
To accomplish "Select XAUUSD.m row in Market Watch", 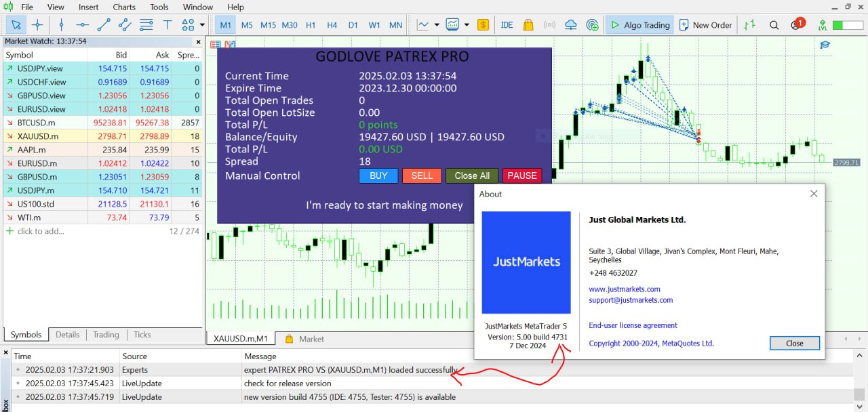I will click(x=103, y=136).
